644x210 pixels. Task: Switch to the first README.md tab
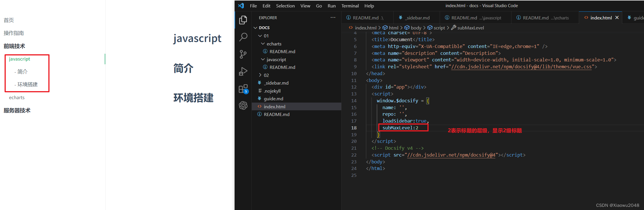[367, 18]
